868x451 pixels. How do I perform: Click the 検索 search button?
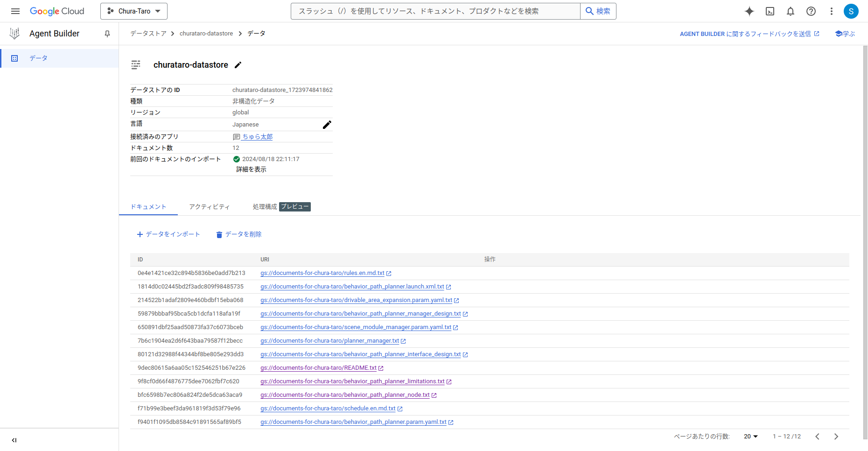pyautogui.click(x=598, y=11)
